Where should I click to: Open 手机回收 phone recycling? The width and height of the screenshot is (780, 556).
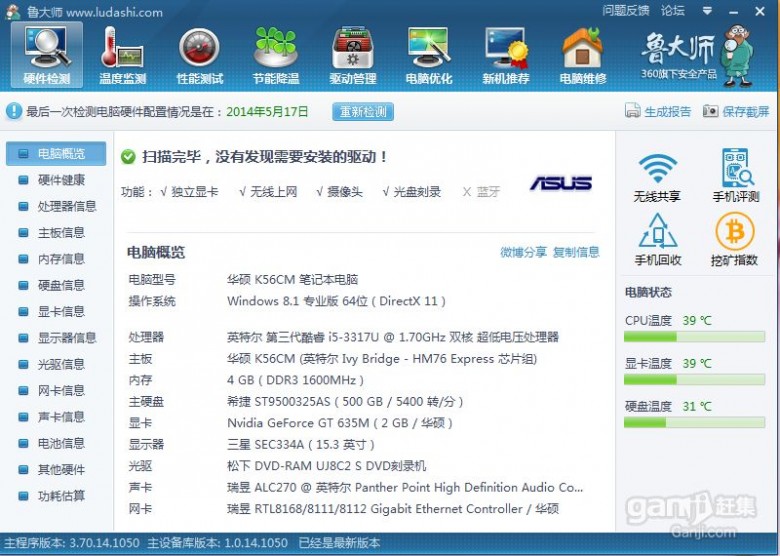click(x=658, y=240)
